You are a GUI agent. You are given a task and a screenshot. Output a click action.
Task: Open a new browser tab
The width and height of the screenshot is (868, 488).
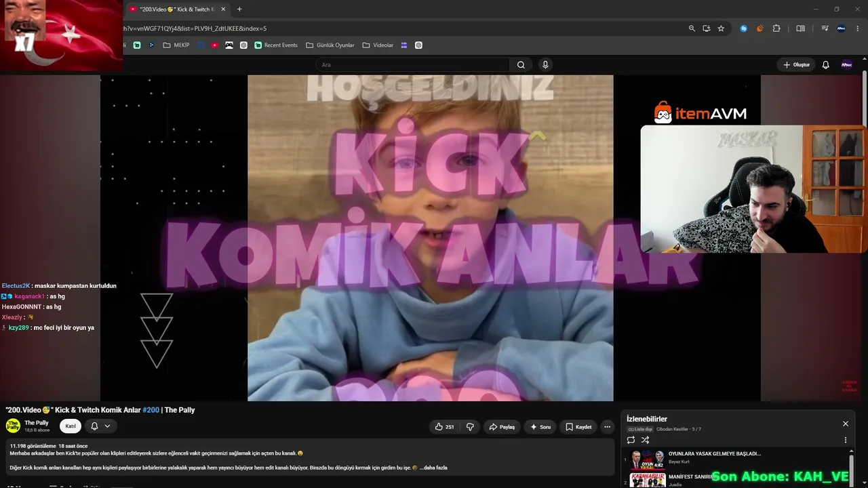coord(239,9)
